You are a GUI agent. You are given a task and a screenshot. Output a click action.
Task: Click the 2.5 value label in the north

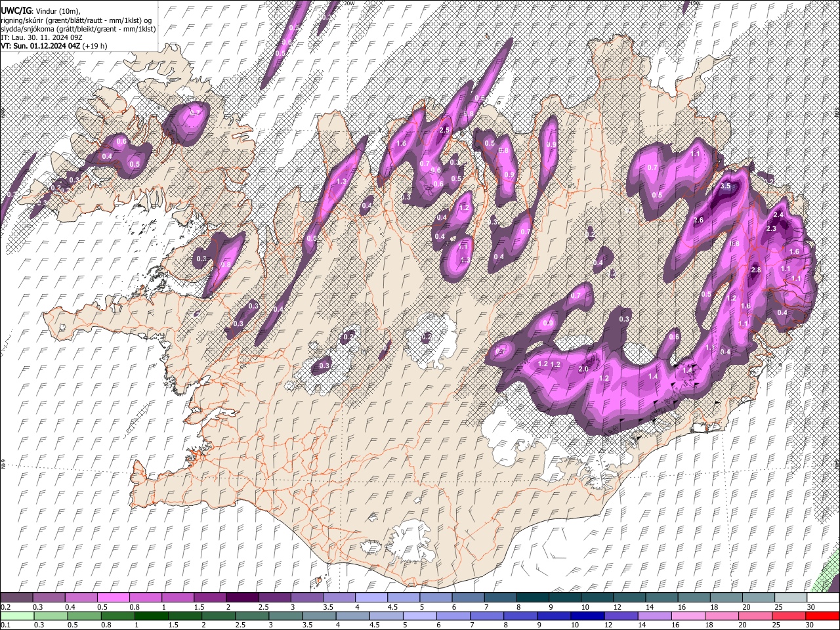click(x=444, y=130)
